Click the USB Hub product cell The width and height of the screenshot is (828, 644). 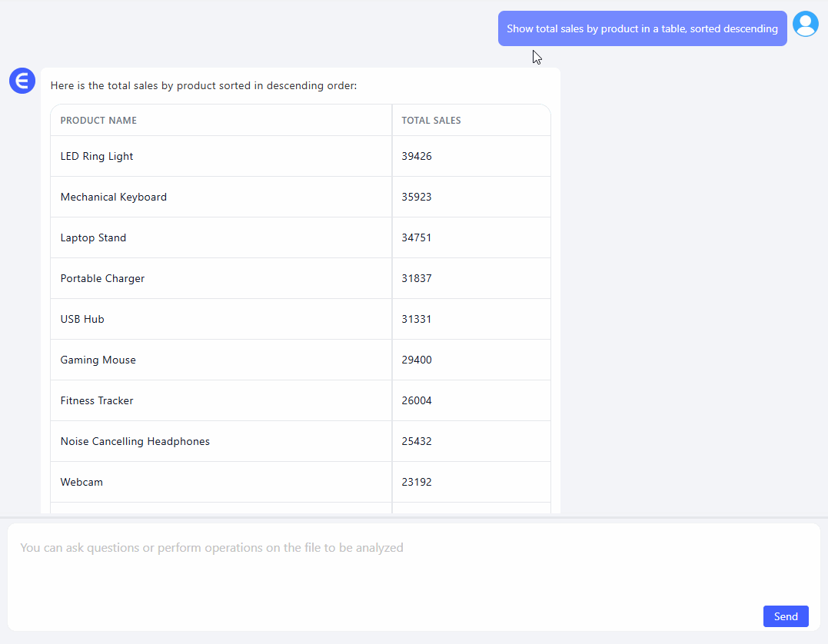82,319
